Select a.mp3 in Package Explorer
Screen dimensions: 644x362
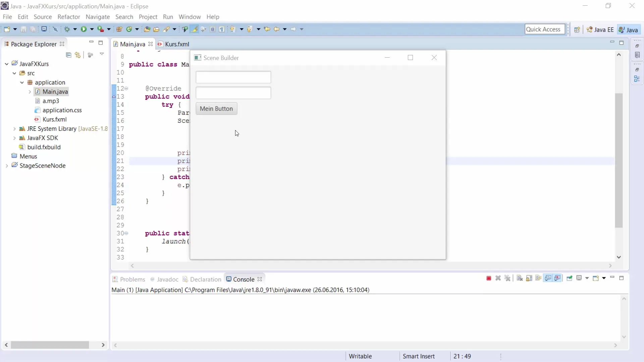coord(51,101)
